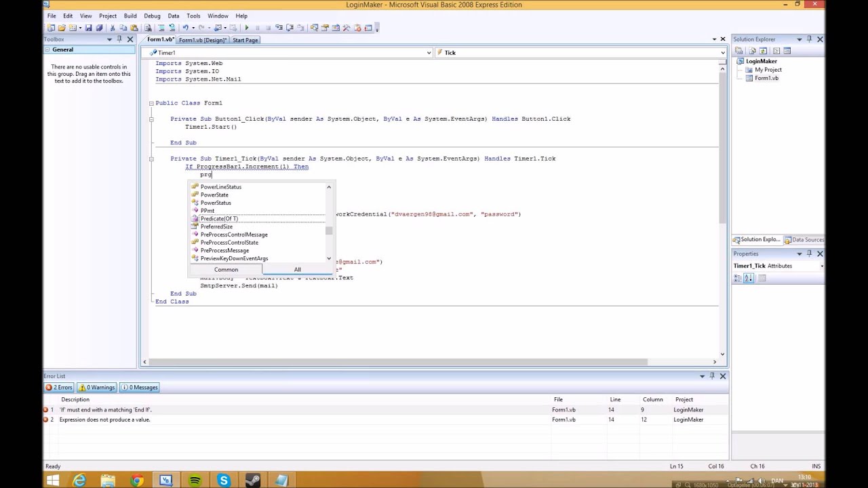This screenshot has height=488, width=868.
Task: Pin or auto-hide the Toolbox panel
Action: point(119,39)
